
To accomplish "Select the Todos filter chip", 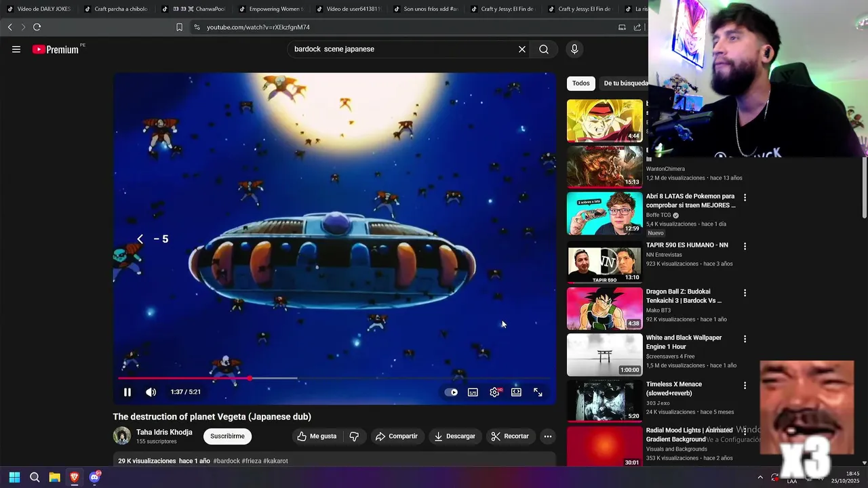I will coord(581,83).
